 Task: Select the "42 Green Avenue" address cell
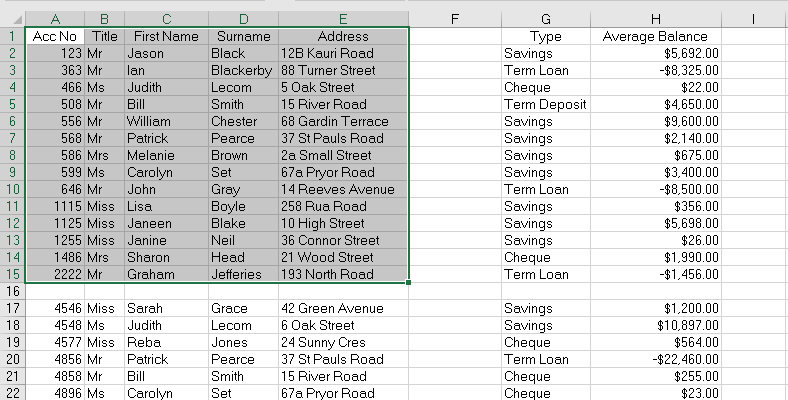(343, 308)
